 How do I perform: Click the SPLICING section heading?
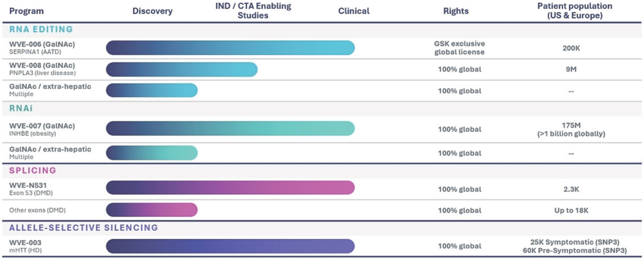[32, 170]
